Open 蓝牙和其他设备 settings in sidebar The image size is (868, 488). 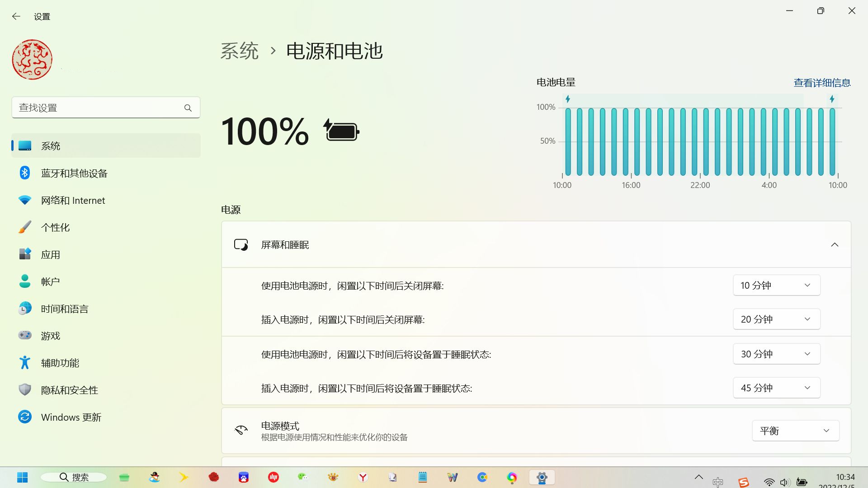tap(74, 173)
